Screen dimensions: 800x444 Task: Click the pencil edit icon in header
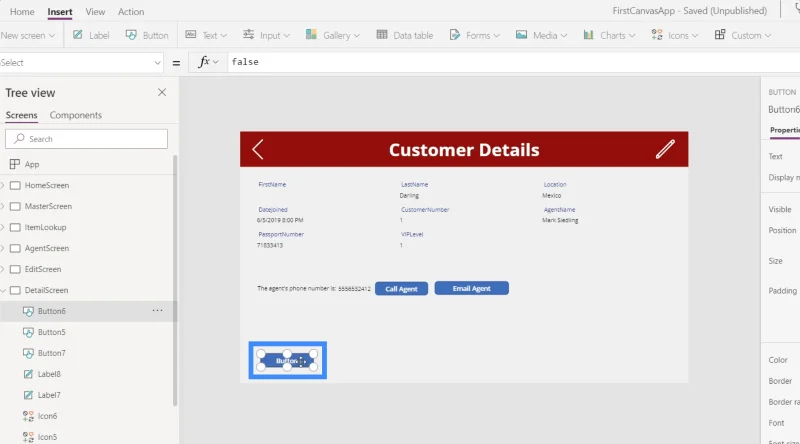coord(665,149)
